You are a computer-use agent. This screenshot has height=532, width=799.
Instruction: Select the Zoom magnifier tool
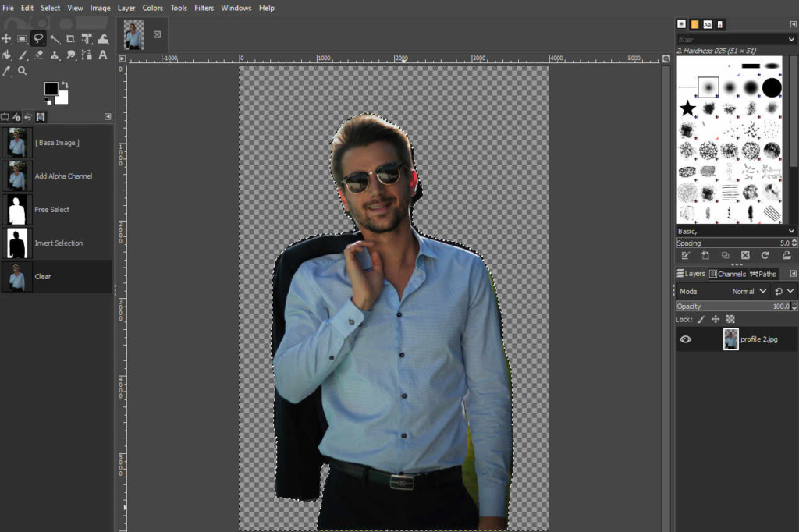click(x=23, y=71)
